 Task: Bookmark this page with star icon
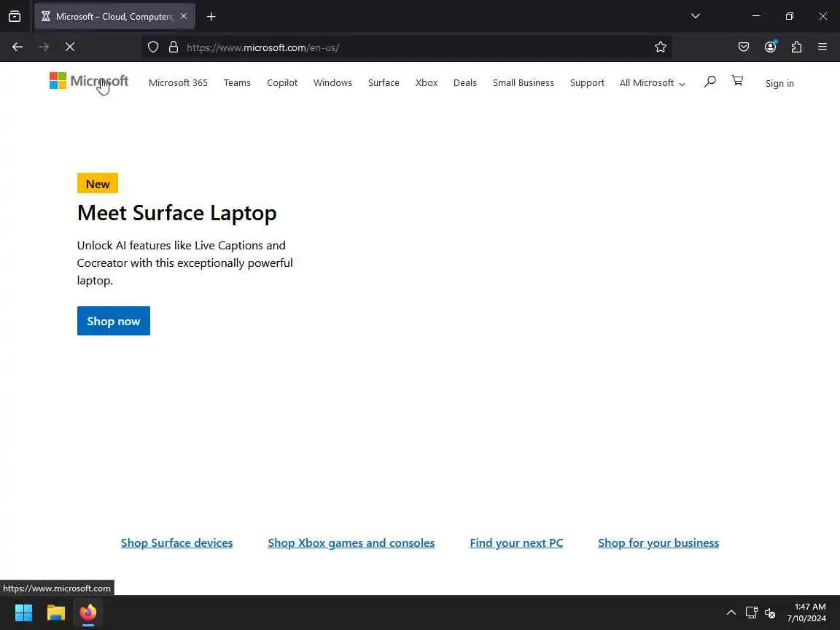click(x=661, y=47)
